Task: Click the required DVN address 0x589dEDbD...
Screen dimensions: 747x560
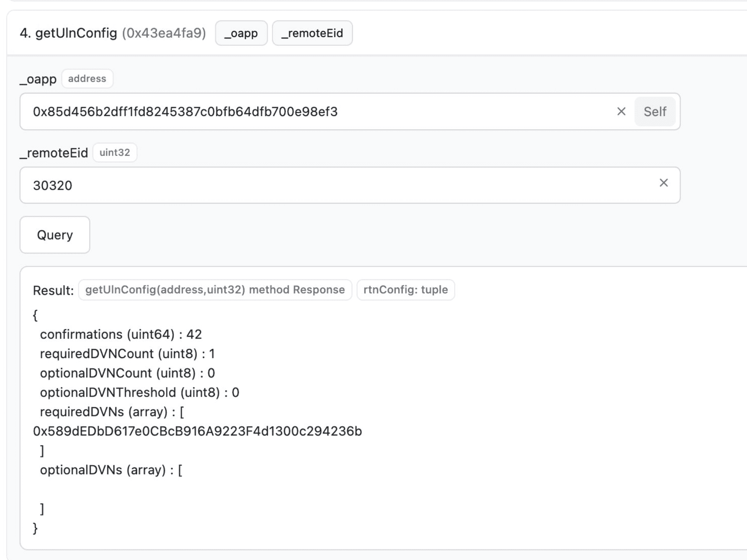Action: click(x=197, y=431)
